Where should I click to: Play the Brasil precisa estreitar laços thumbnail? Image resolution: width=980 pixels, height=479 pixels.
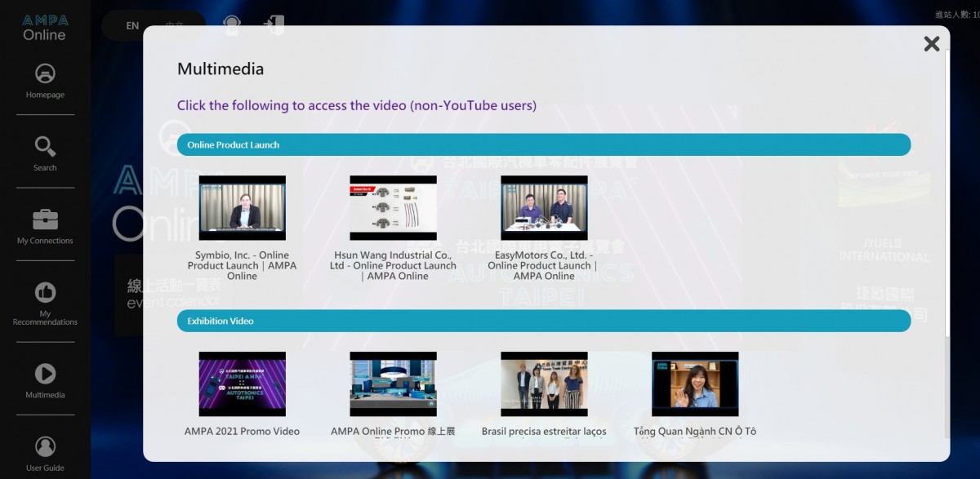click(x=544, y=384)
